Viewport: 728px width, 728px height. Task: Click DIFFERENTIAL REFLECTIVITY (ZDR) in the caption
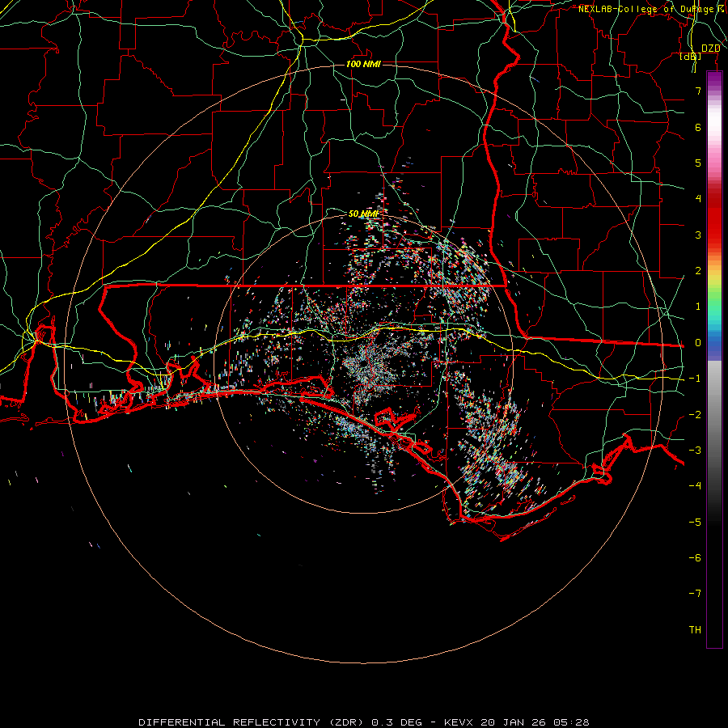[x=253, y=722]
